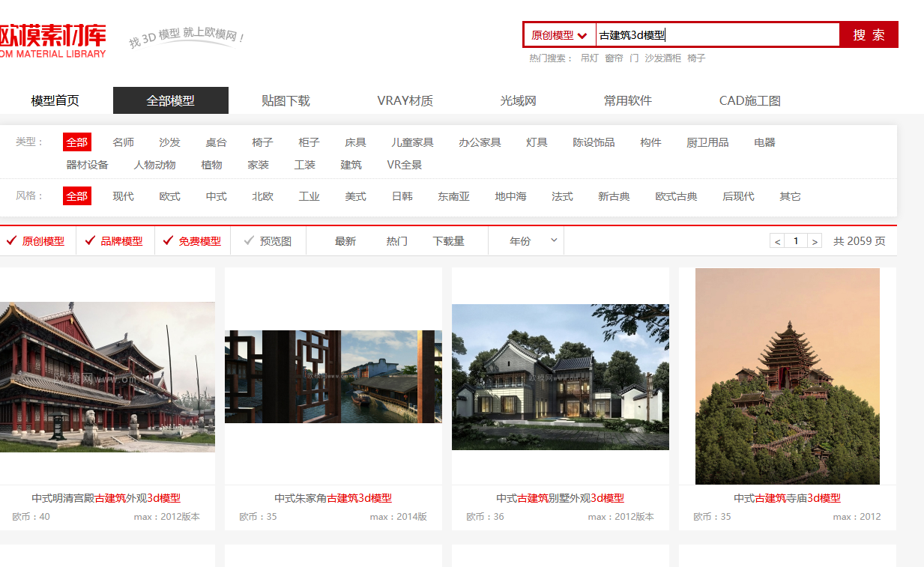Open the VRAY材质 tab

coord(405,100)
